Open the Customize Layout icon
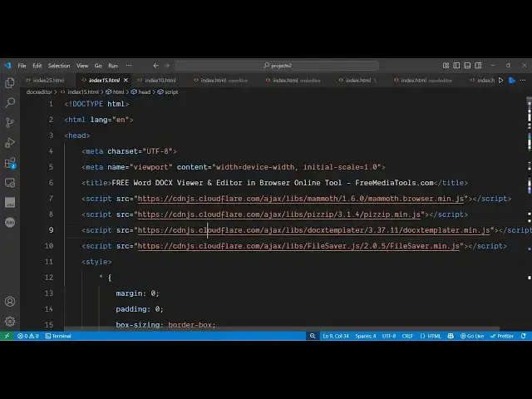The image size is (532, 399). (x=446, y=66)
